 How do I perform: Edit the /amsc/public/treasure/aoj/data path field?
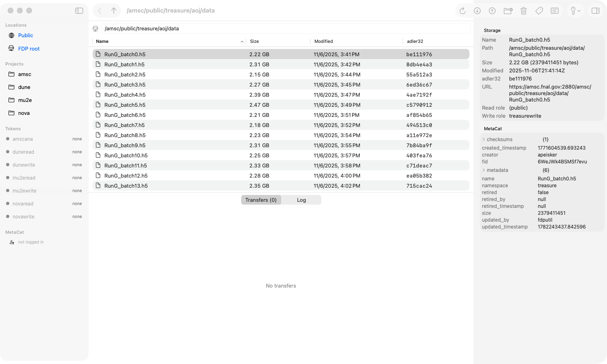(286, 29)
